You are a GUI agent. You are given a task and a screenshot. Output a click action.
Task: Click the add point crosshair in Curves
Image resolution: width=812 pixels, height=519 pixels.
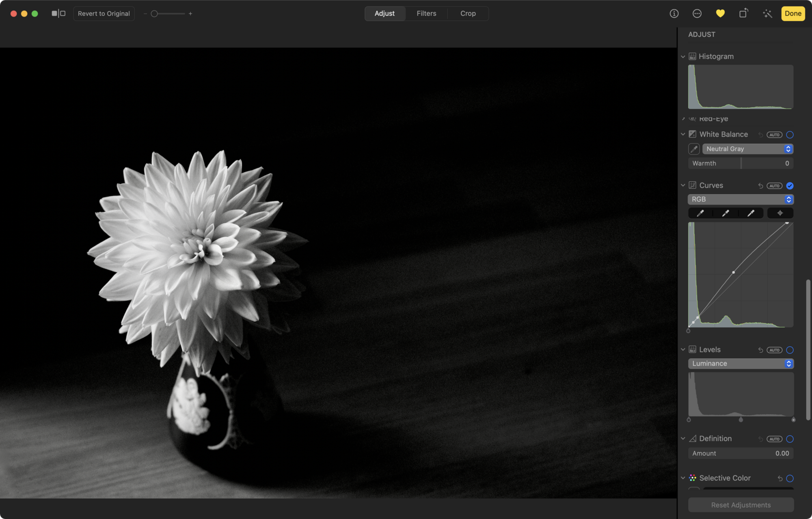pos(780,213)
